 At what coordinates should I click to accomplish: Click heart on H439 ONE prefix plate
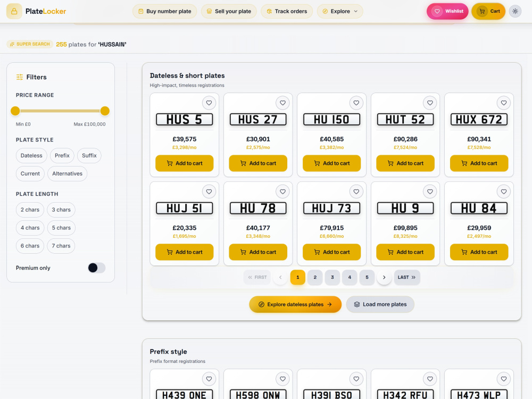(209, 379)
